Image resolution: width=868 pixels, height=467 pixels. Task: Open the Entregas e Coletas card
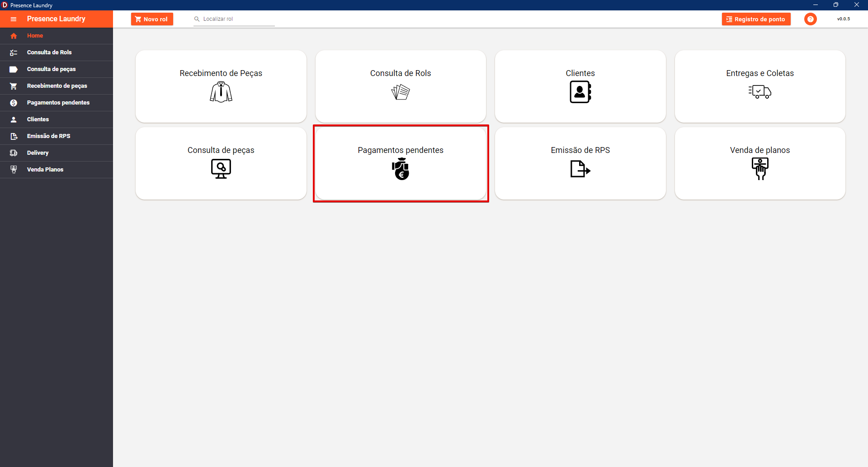click(x=760, y=86)
